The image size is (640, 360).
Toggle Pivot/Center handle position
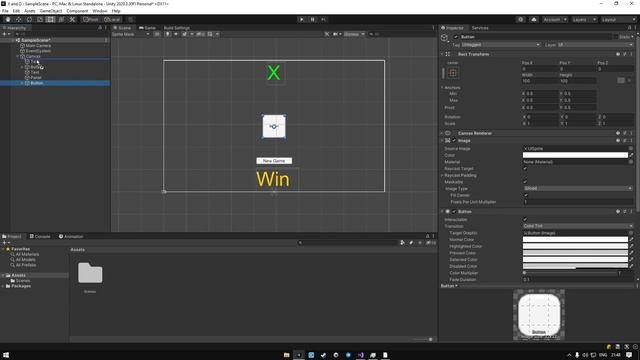coord(91,19)
